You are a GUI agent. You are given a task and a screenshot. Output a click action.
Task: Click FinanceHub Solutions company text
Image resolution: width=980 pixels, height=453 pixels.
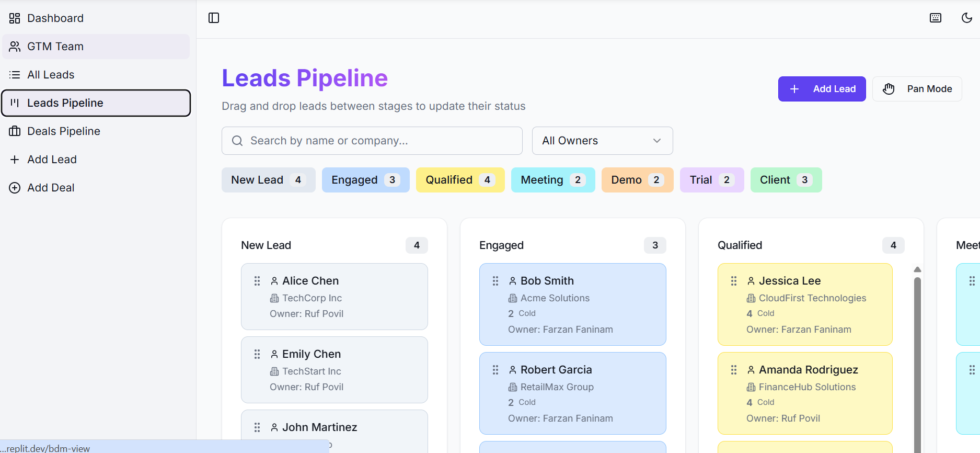coord(808,387)
